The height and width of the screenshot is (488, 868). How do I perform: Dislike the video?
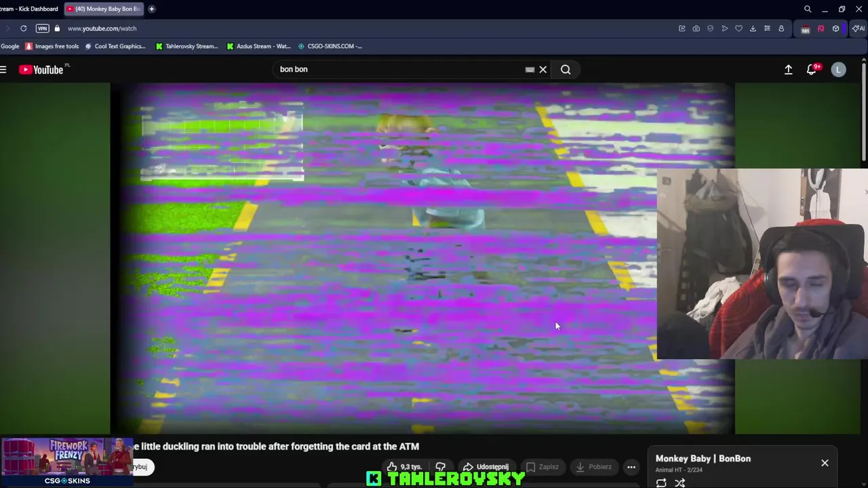[441, 466]
